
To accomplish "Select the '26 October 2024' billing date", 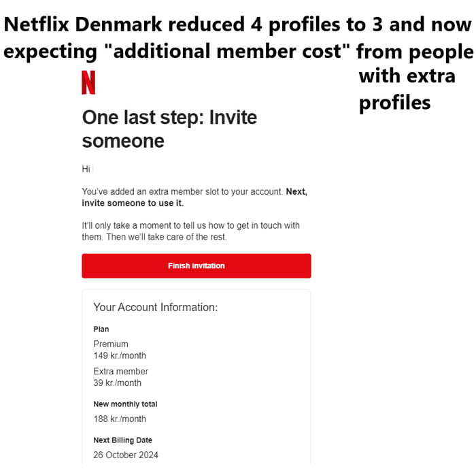I will [x=126, y=455].
